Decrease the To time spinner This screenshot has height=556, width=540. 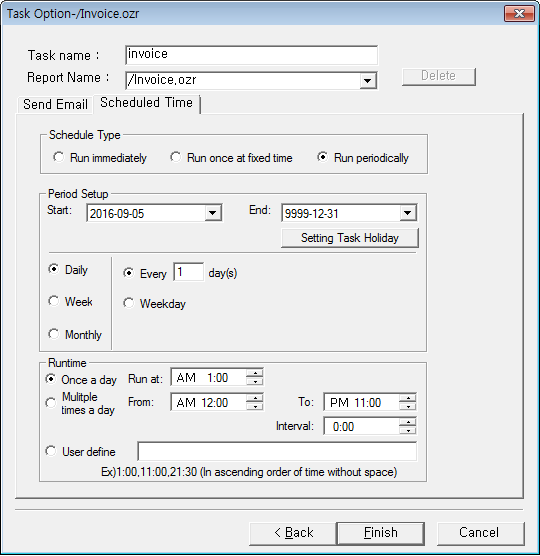408,406
